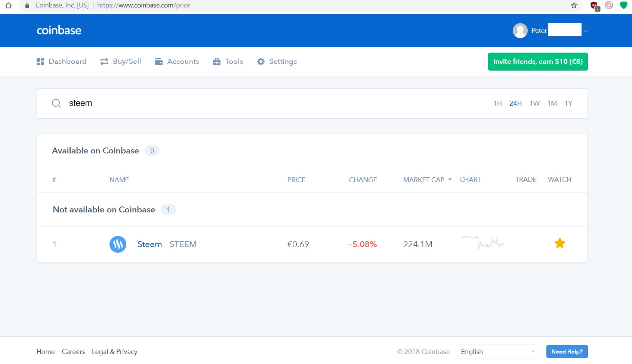Click the 224.1M market cap value

418,244
